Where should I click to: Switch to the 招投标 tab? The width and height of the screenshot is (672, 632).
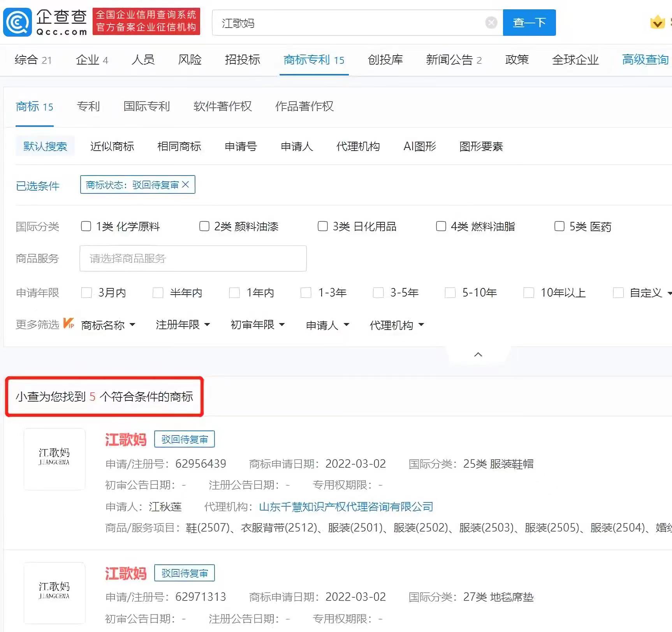[x=243, y=60]
